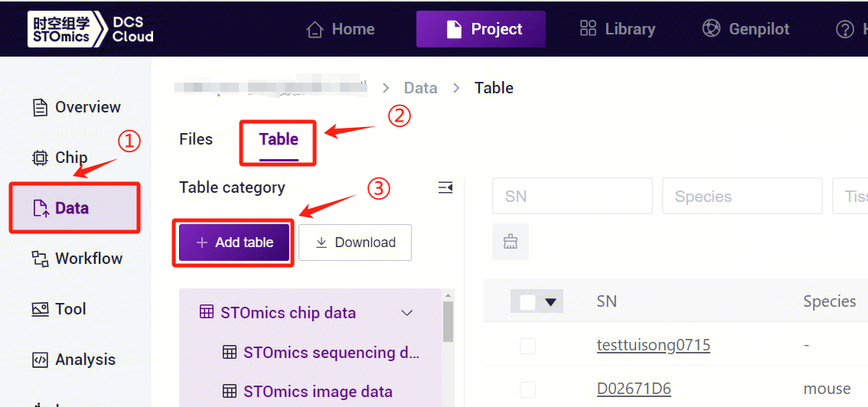Click the STOmics DCS Cloud logo
This screenshot has height=407, width=868.
coord(91,29)
